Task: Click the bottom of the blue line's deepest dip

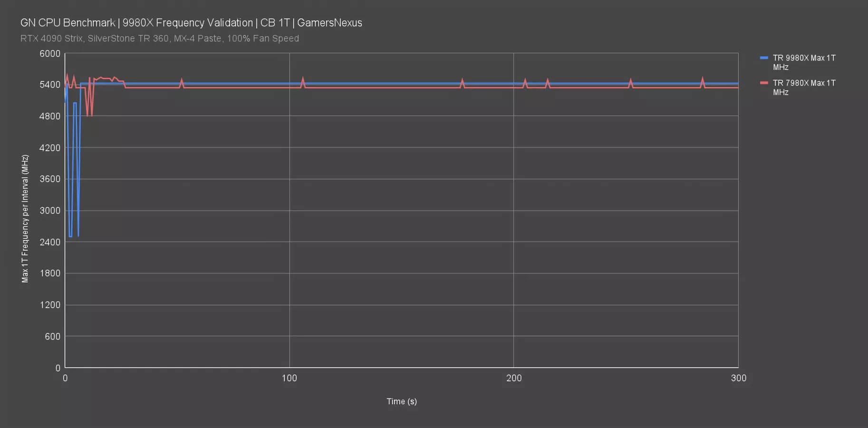Action: (x=70, y=236)
